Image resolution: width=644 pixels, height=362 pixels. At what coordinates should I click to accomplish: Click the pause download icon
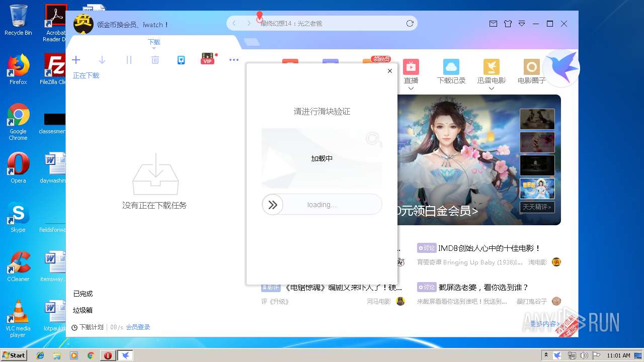point(129,60)
